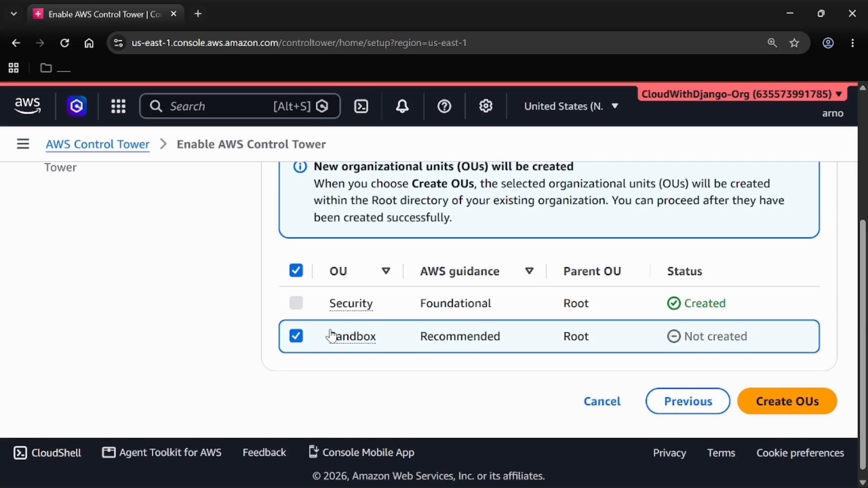The image size is (868, 488).
Task: Open console settings gear
Action: pyautogui.click(x=486, y=106)
